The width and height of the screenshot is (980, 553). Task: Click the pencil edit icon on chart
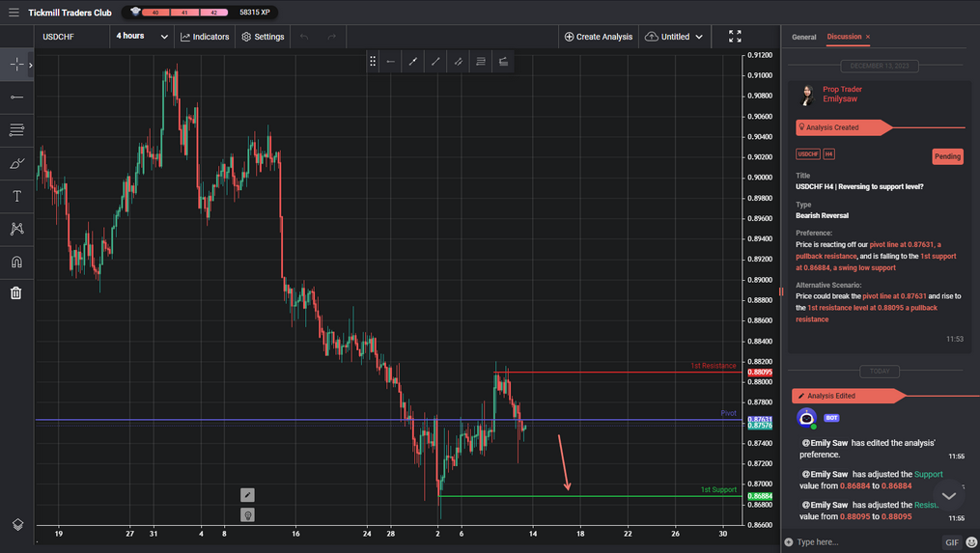pyautogui.click(x=247, y=495)
